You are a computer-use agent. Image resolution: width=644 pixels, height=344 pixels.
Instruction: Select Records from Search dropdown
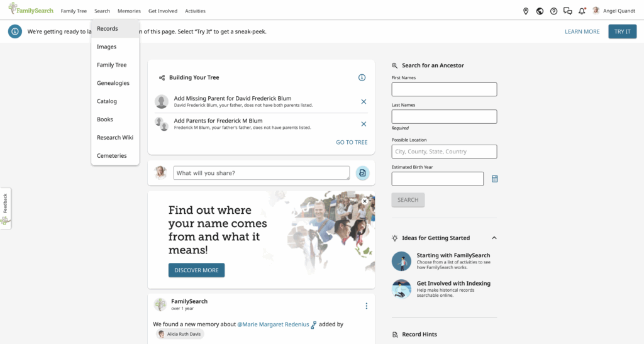coord(115,29)
